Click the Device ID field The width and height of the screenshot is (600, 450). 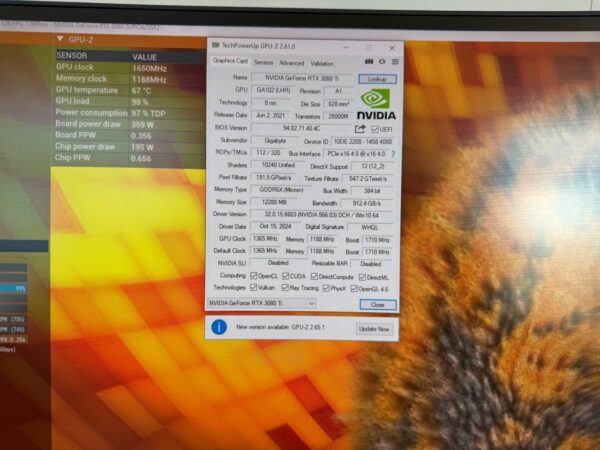pyautogui.click(x=363, y=142)
